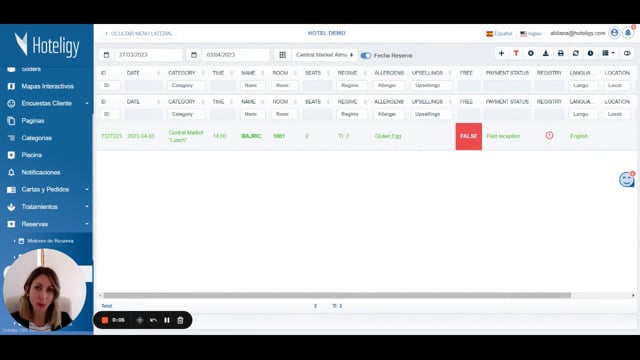The height and width of the screenshot is (360, 640).
Task: Click the Hoteligy logo
Action: [x=47, y=44]
